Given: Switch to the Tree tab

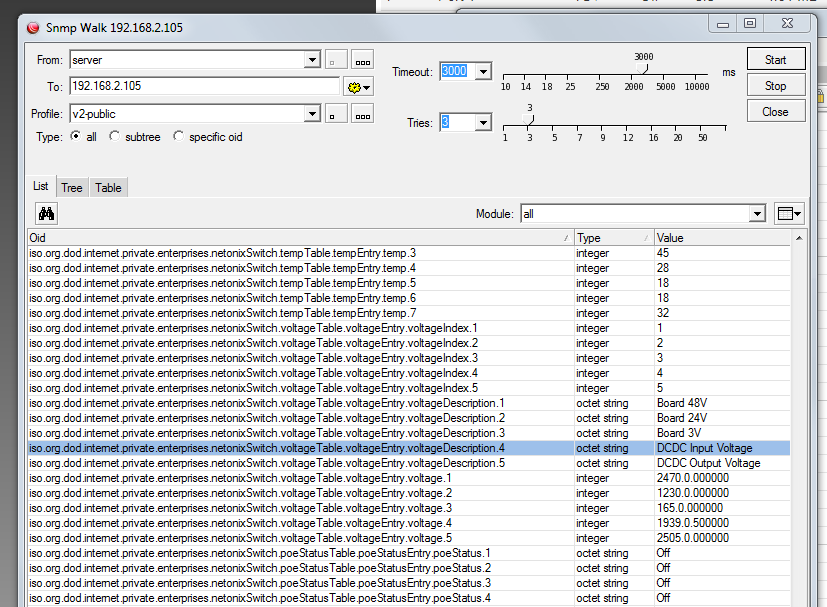Looking at the screenshot, I should click(x=72, y=187).
